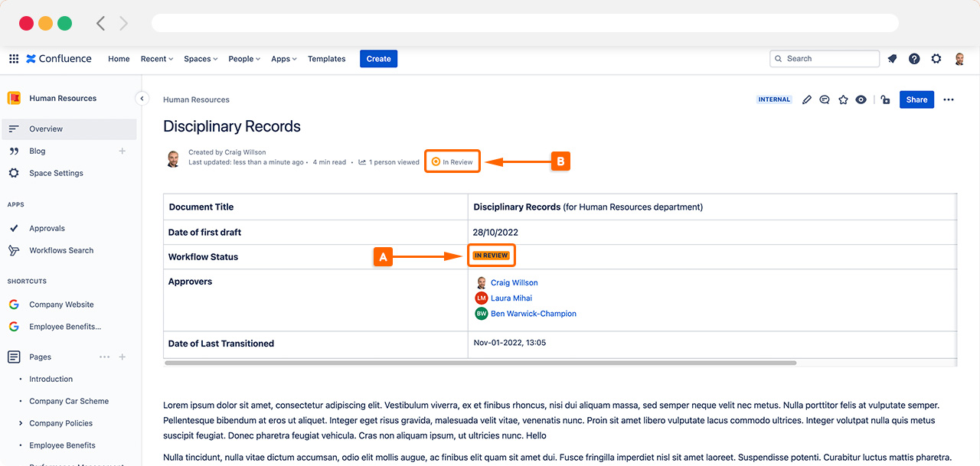This screenshot has height=466, width=980.
Task: Select the Edit pencil icon on the page
Action: (807, 99)
